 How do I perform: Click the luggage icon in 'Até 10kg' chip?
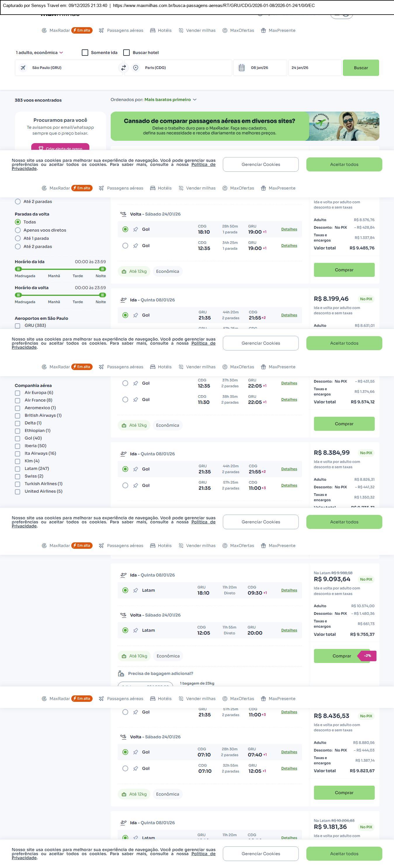[124, 656]
